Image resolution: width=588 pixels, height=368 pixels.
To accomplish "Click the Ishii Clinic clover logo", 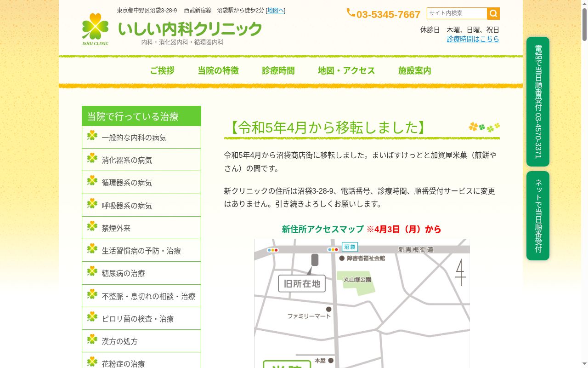I will [x=95, y=29].
